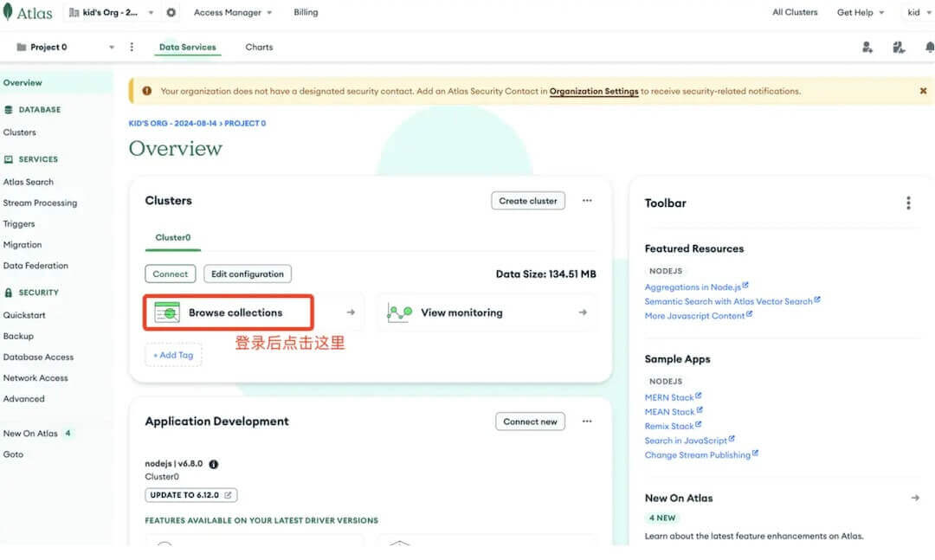Screen dimensions: 935x560
Task: Click the Add Tag button
Action: click(x=173, y=355)
